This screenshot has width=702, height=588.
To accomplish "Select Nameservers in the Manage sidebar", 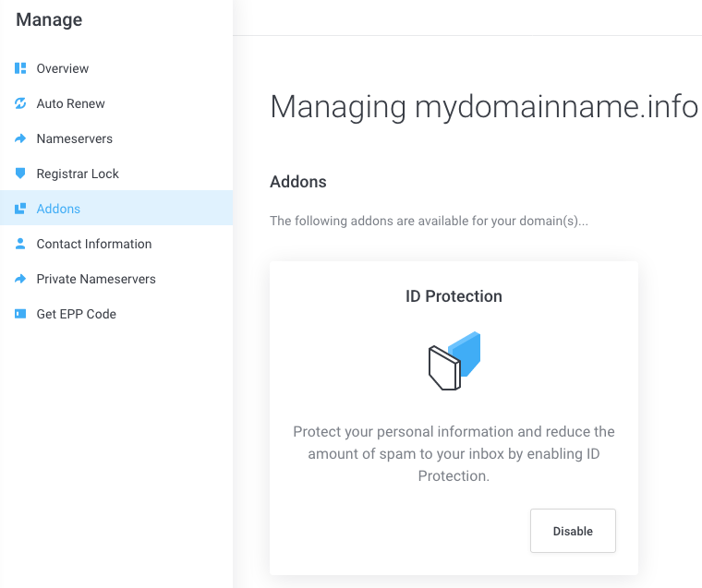I will click(x=75, y=138).
